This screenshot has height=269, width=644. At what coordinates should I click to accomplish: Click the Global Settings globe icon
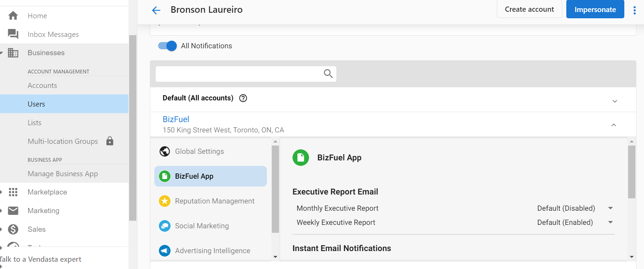coord(165,151)
